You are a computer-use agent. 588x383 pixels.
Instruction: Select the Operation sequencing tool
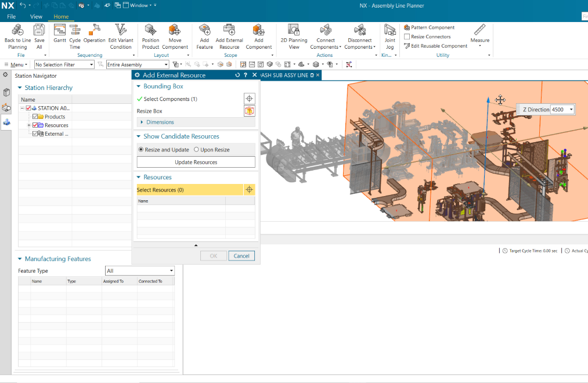94,34
